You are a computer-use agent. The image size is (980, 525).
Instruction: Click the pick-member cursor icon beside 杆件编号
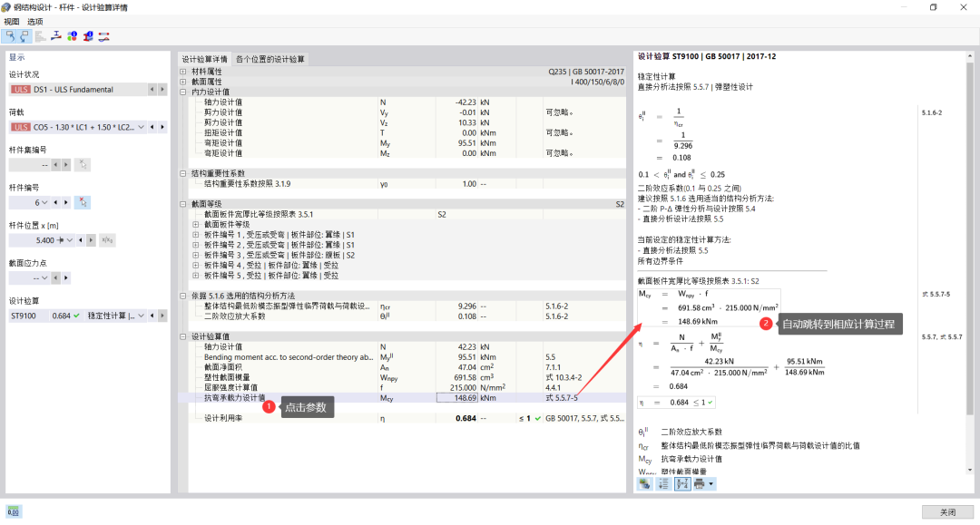tap(82, 202)
